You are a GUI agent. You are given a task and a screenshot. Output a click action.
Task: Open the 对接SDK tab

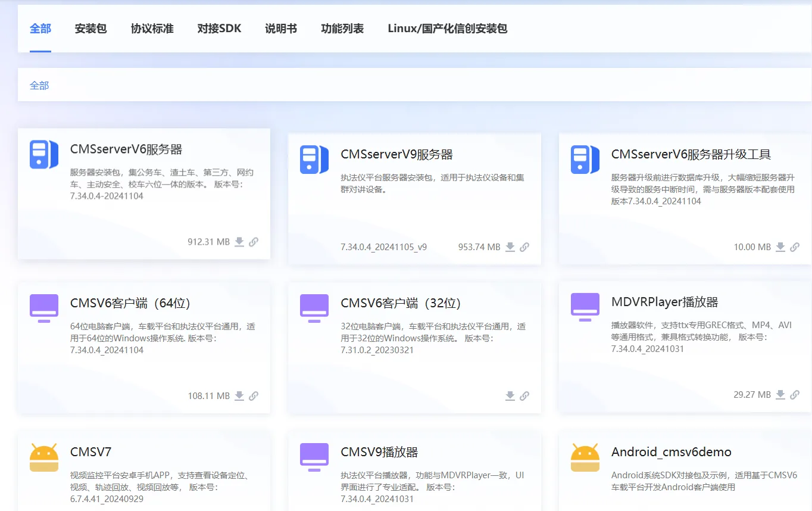point(219,29)
